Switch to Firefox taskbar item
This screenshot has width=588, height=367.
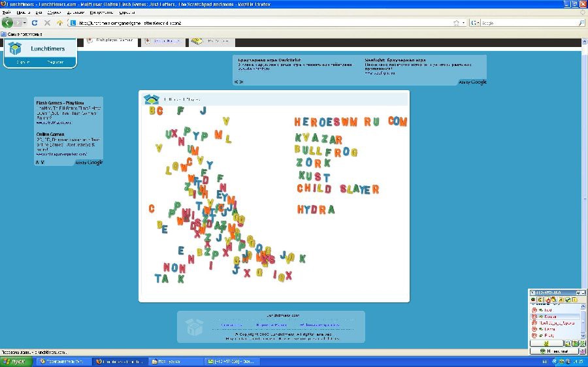coord(120,362)
